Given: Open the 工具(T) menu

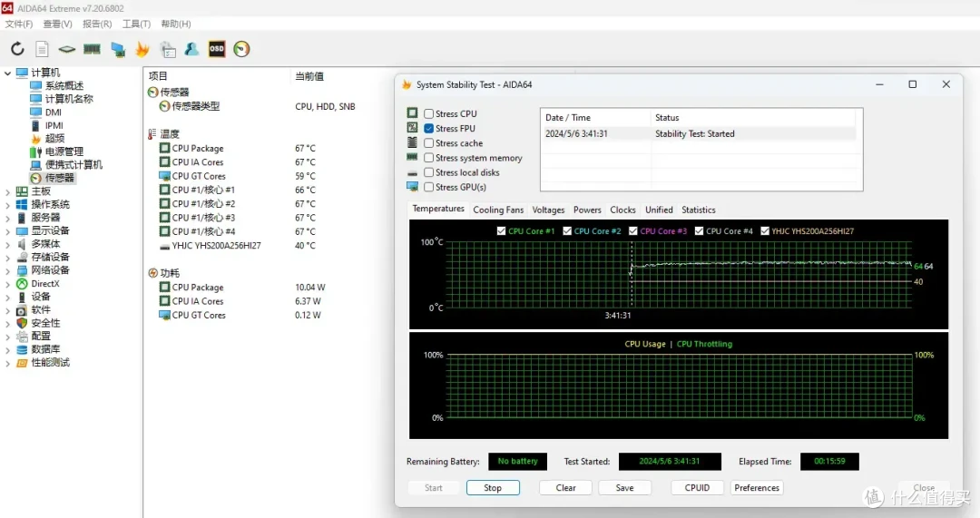Looking at the screenshot, I should [136, 24].
